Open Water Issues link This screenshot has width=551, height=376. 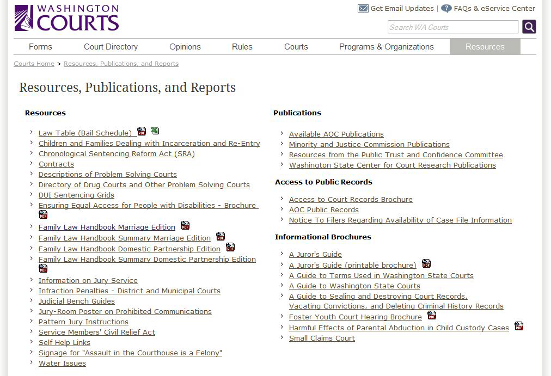tap(62, 363)
